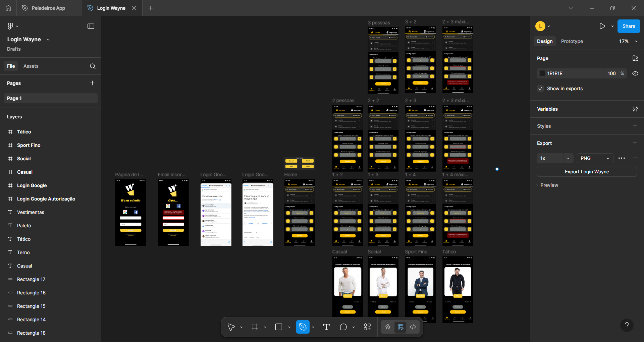Switch to Draw mode icon
The image size is (644, 342).
pyautogui.click(x=388, y=327)
